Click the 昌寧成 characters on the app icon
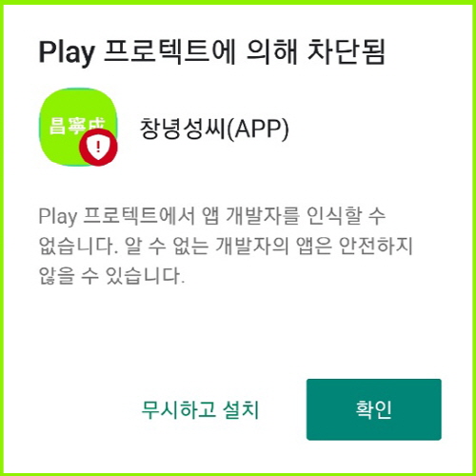Image resolution: width=476 pixels, height=476 pixels. 77,126
